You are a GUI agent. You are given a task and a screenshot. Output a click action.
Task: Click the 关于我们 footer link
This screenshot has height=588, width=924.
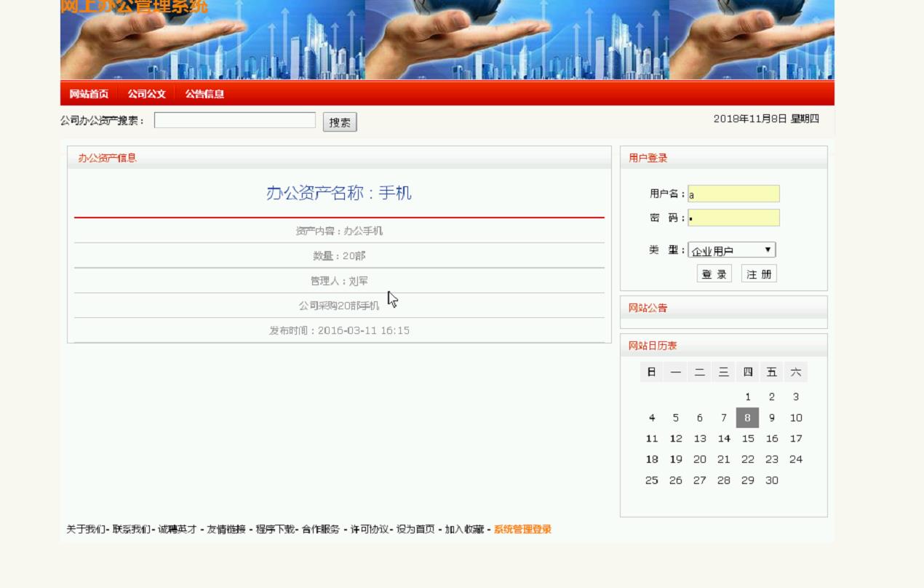(86, 529)
